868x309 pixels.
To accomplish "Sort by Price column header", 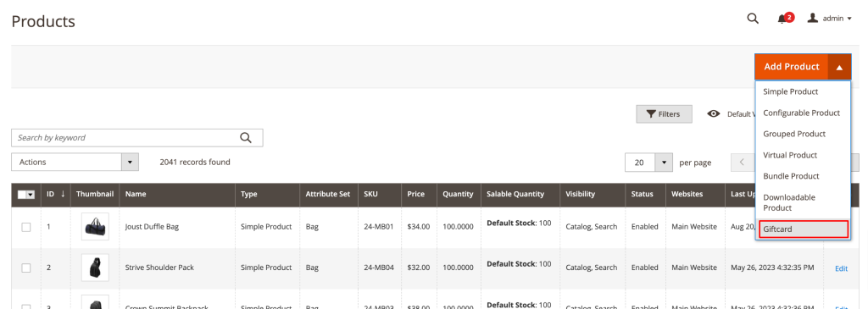I will click(419, 194).
